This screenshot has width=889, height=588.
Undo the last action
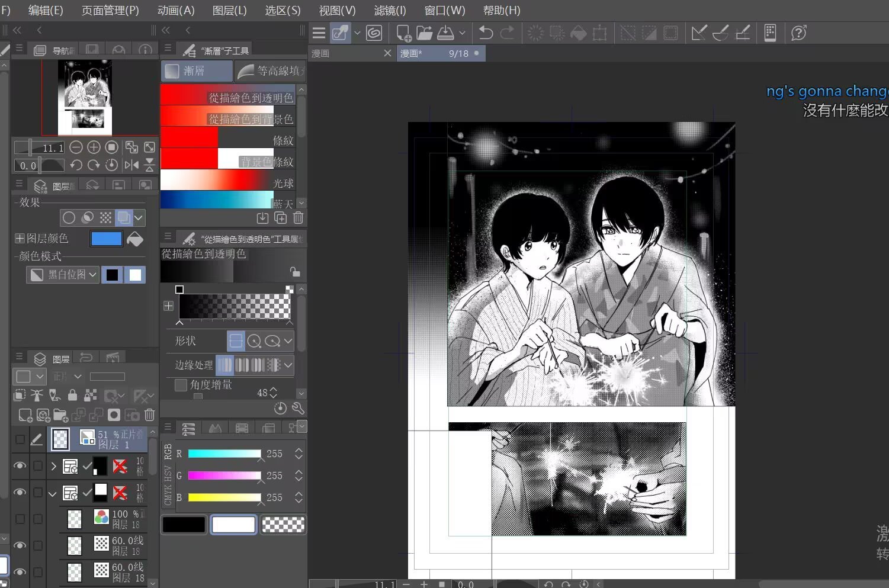pyautogui.click(x=486, y=33)
